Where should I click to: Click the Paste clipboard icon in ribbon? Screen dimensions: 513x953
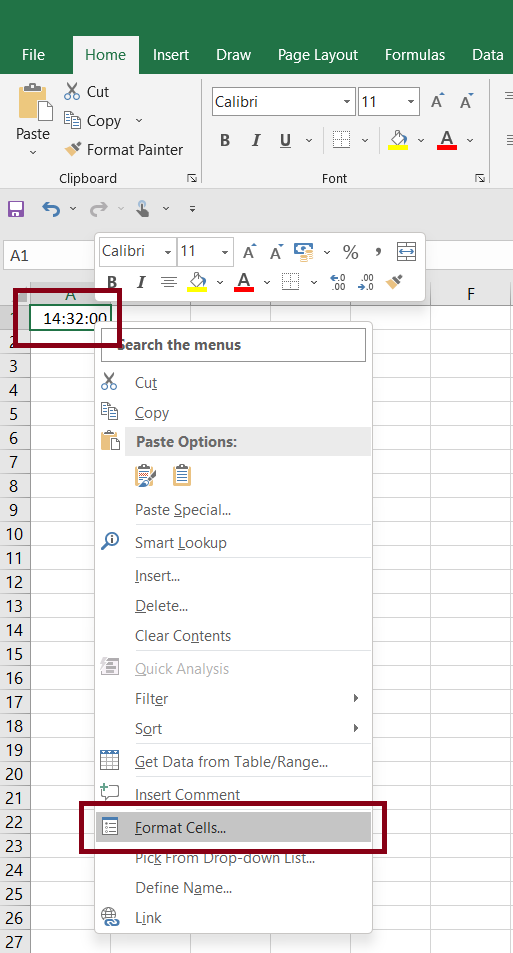[35, 101]
